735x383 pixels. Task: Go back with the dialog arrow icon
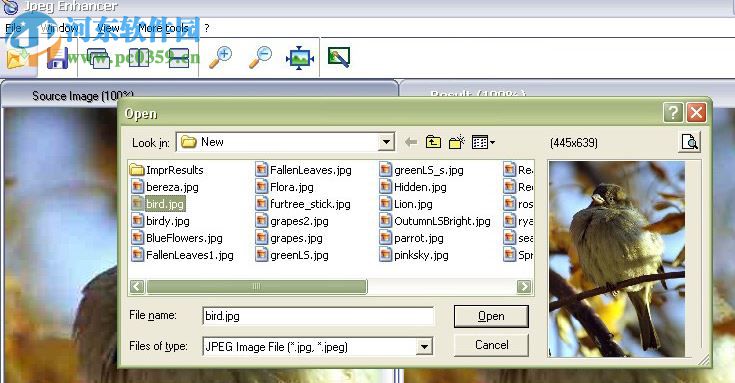click(x=411, y=142)
